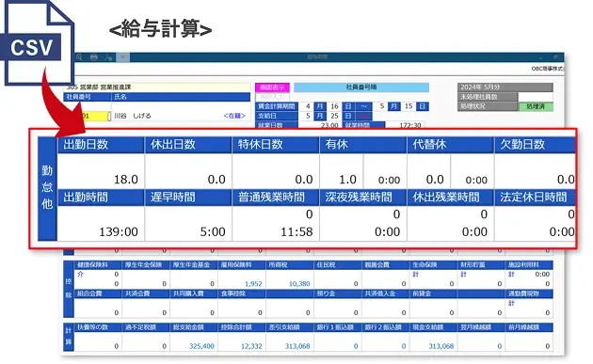Click the CSV file icon
The width and height of the screenshot is (593, 364).
point(37,42)
